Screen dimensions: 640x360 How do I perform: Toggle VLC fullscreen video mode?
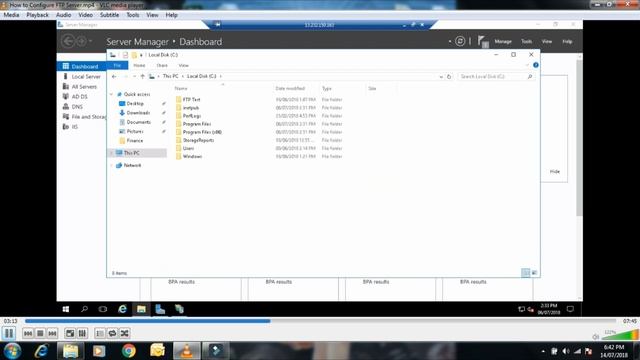(70, 333)
